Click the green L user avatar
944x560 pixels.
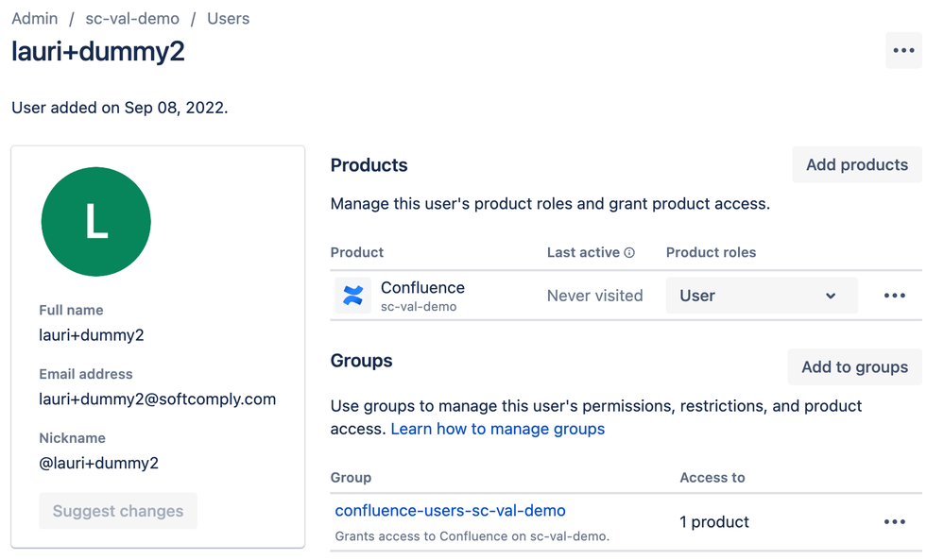coord(96,222)
